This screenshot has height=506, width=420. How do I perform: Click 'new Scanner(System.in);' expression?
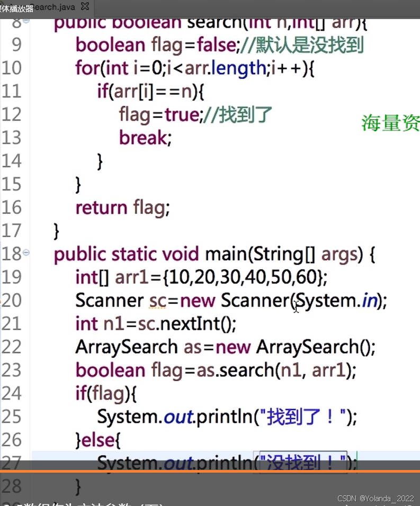283,301
